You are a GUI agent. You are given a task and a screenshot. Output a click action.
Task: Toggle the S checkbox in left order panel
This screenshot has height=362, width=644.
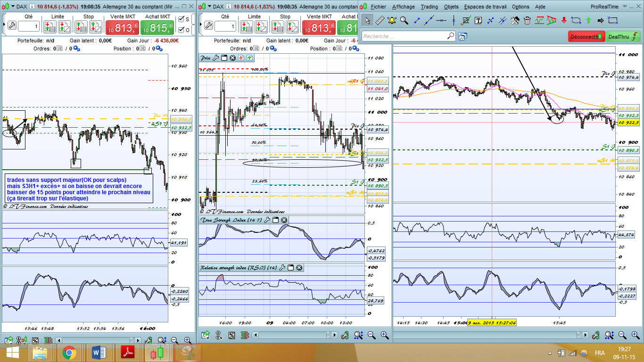[181, 19]
